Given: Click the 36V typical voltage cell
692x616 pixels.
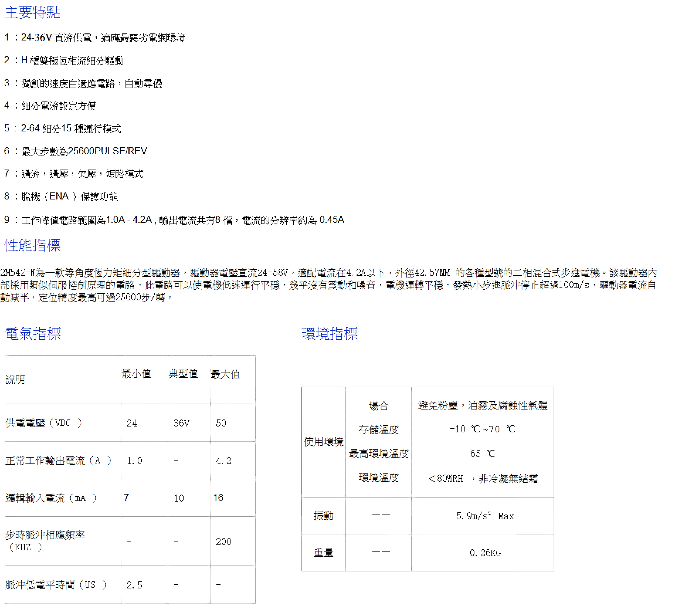Looking at the screenshot, I should point(182,423).
